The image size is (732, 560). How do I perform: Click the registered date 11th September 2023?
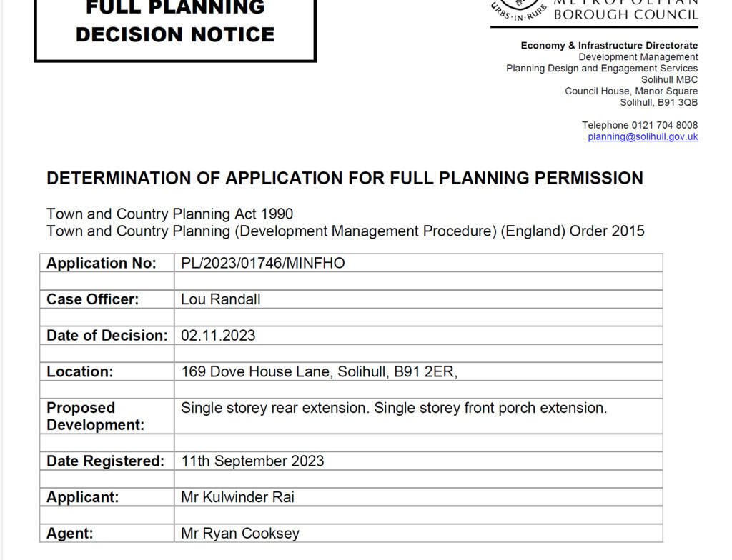pyautogui.click(x=252, y=461)
